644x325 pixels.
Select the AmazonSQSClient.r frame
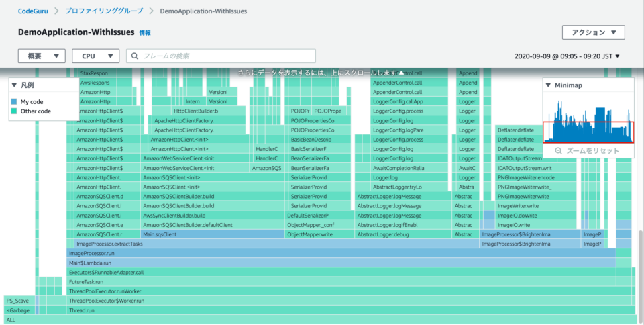click(107, 234)
